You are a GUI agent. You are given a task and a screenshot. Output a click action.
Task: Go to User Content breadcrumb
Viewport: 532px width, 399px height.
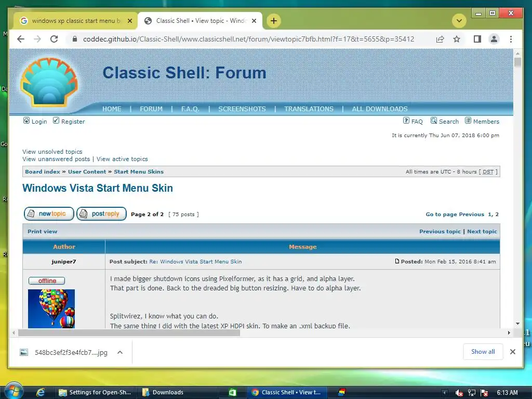pyautogui.click(x=87, y=171)
